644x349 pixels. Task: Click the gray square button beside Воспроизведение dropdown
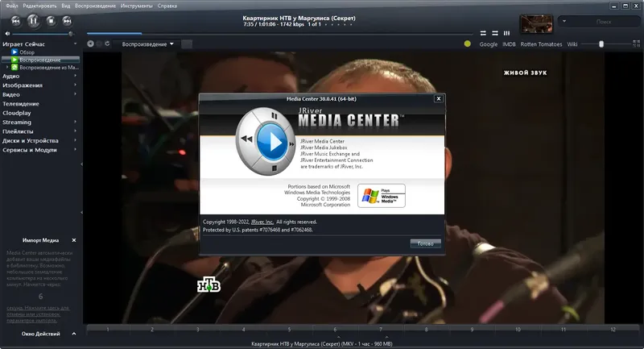coord(187,44)
